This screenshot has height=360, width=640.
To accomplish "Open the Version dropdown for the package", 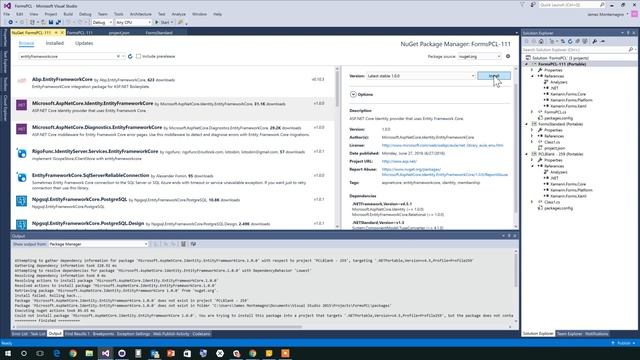I will [x=421, y=76].
